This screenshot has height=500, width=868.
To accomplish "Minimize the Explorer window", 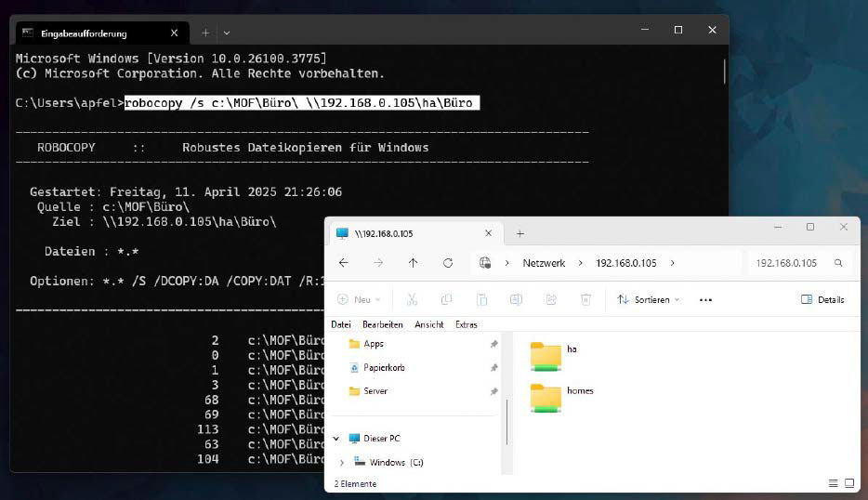I will (778, 227).
